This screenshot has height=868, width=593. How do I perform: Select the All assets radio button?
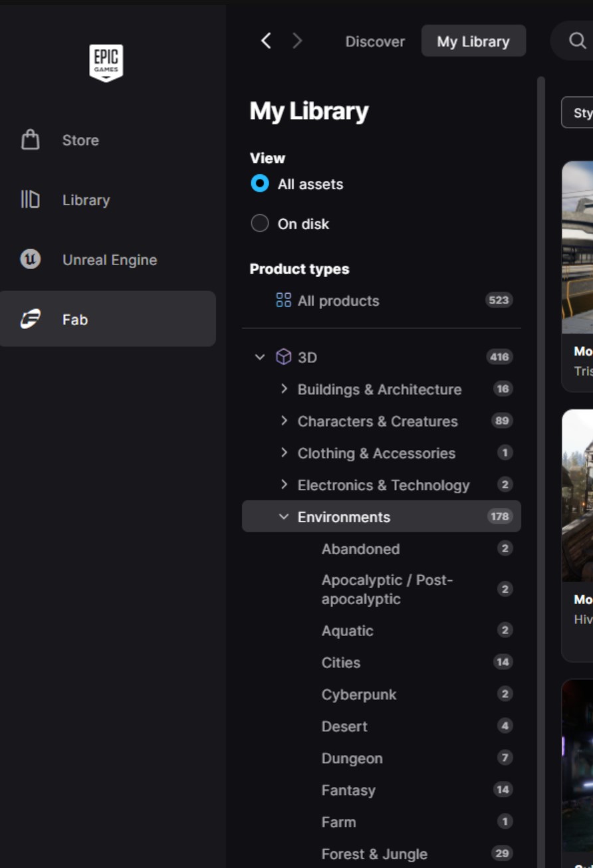(x=259, y=183)
